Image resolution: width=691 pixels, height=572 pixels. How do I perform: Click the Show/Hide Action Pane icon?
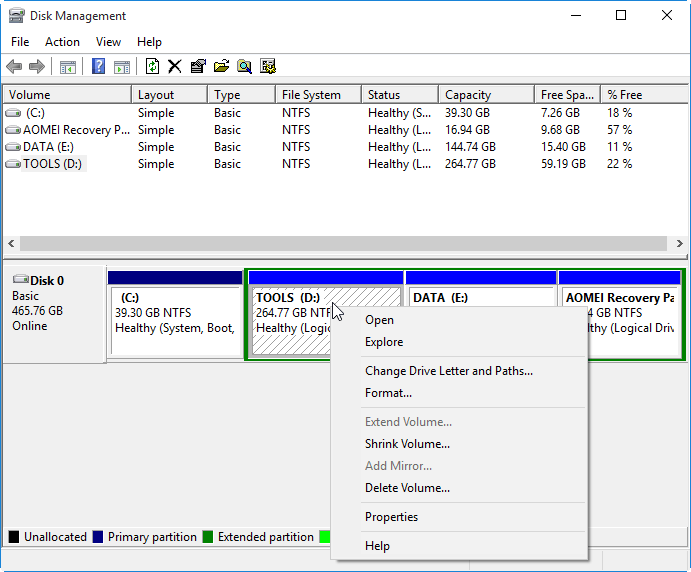(x=122, y=67)
